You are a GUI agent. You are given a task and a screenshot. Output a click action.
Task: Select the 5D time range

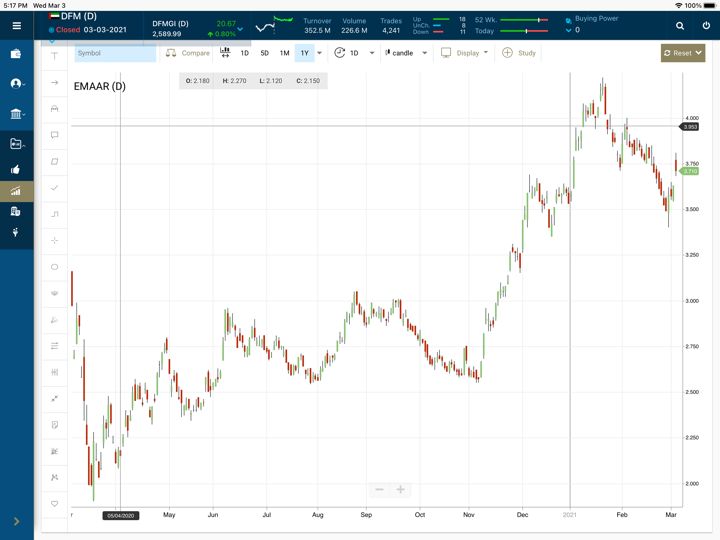pos(264,53)
